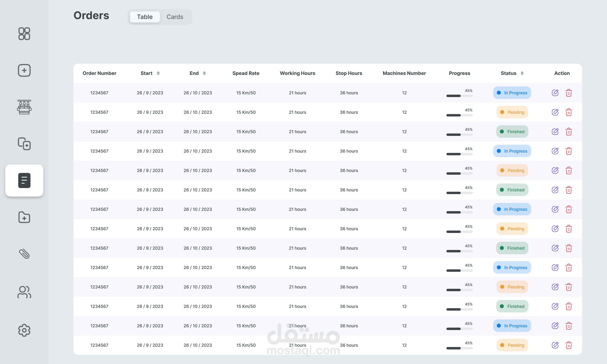Select the active orders document sidebar icon
This screenshot has width=607, height=364.
pos(24,180)
